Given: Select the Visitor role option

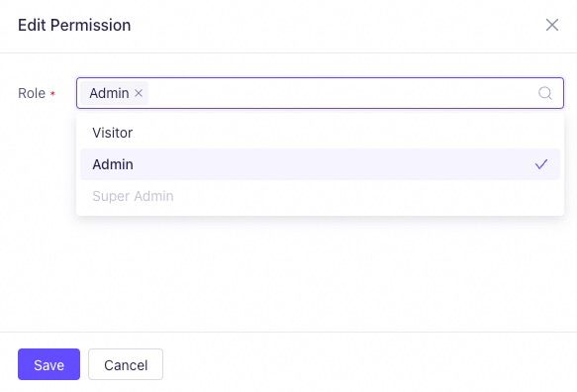Looking at the screenshot, I should [320, 133].
